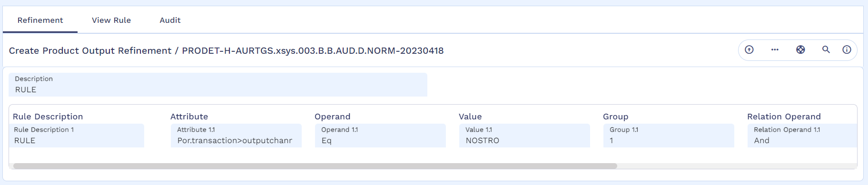Image resolution: width=868 pixels, height=185 pixels.
Task: Click the Description RULE input field
Action: tap(218, 85)
